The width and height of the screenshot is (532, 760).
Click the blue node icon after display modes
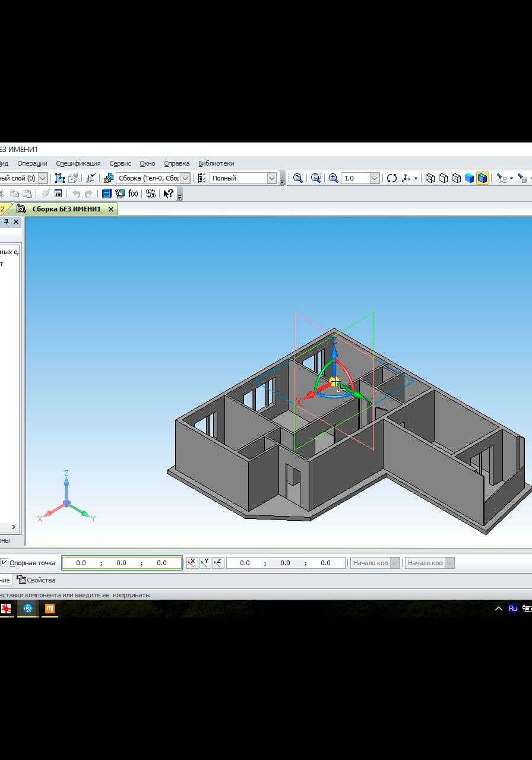tap(502, 178)
